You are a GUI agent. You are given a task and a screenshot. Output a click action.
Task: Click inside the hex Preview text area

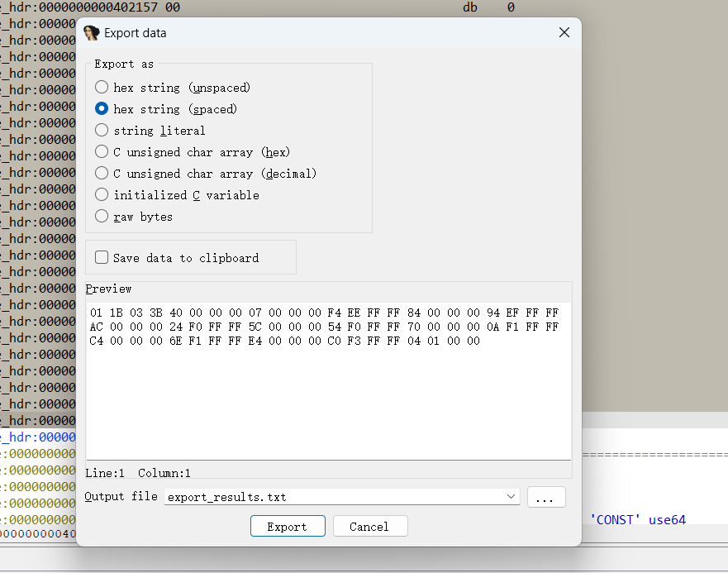pos(329,381)
